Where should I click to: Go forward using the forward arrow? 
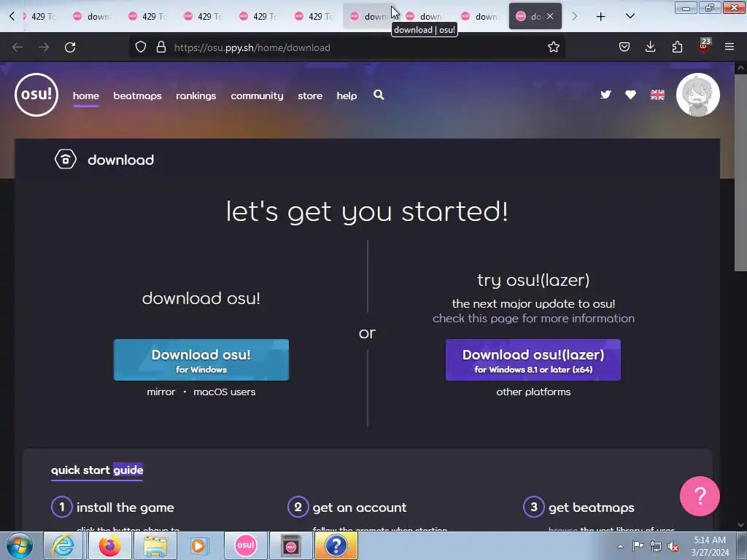coord(44,47)
